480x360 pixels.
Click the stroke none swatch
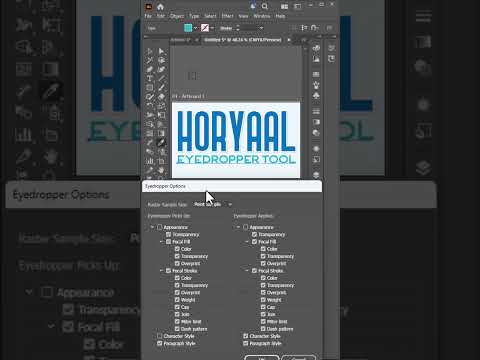(205, 28)
